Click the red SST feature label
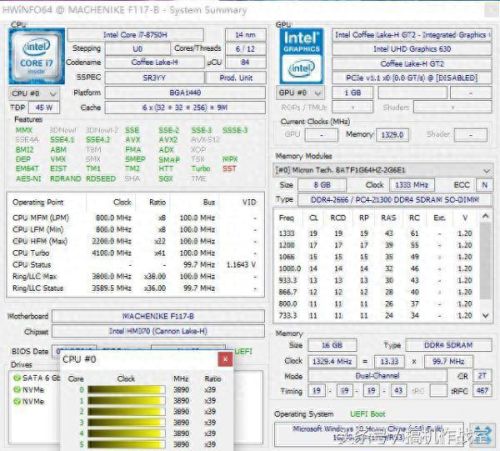This screenshot has height=451, width=500. pyautogui.click(x=229, y=169)
